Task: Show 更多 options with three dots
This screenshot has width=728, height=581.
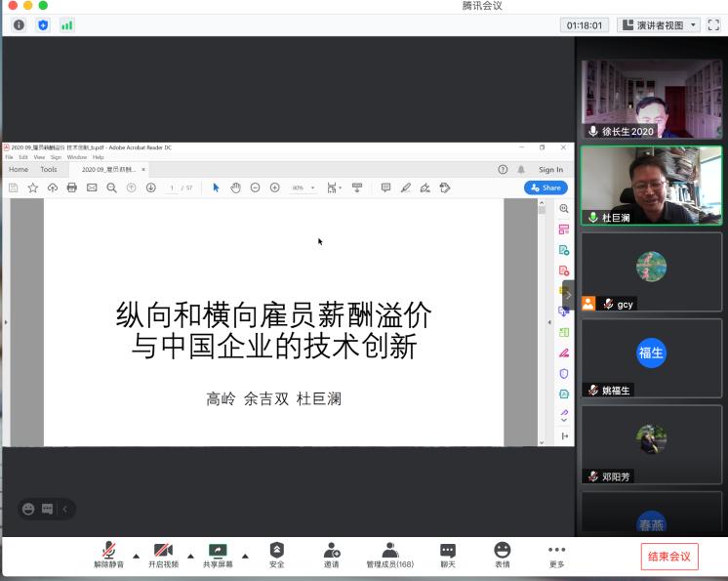Action: 556,554
